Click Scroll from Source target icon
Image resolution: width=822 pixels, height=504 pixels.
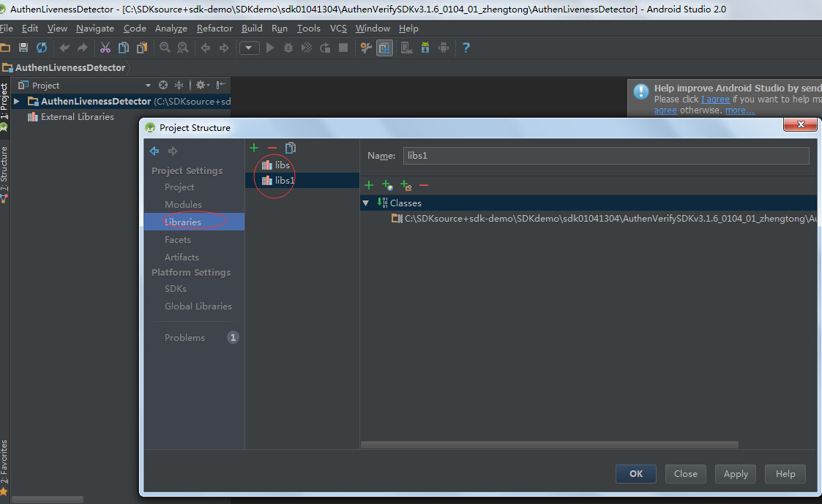pyautogui.click(x=163, y=85)
